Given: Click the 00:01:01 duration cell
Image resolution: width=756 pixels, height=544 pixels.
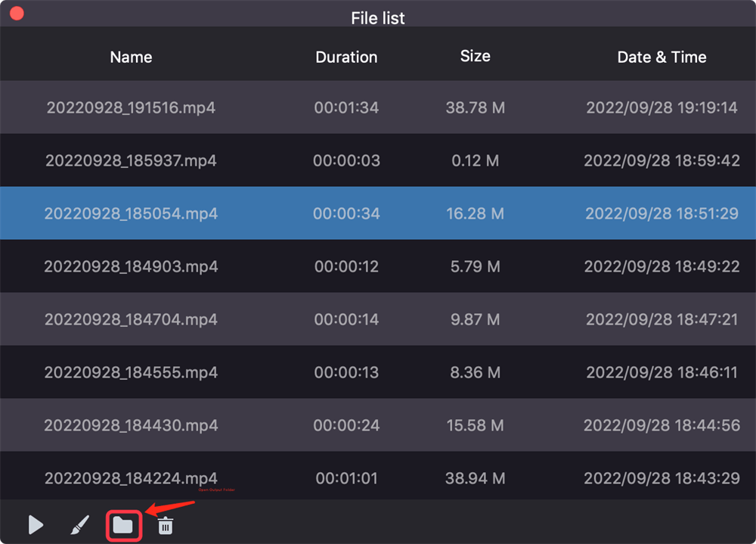Looking at the screenshot, I should pos(346,478).
